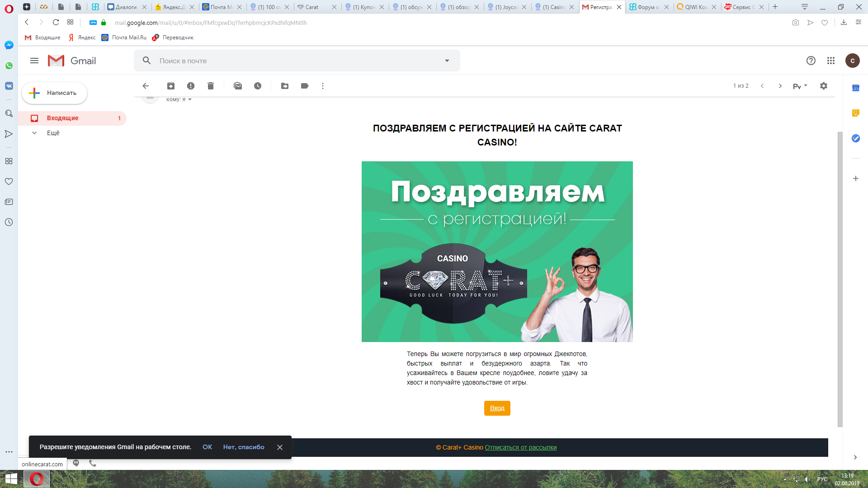This screenshot has height=488, width=868.
Task: Expand search options dropdown arrow
Action: 447,61
